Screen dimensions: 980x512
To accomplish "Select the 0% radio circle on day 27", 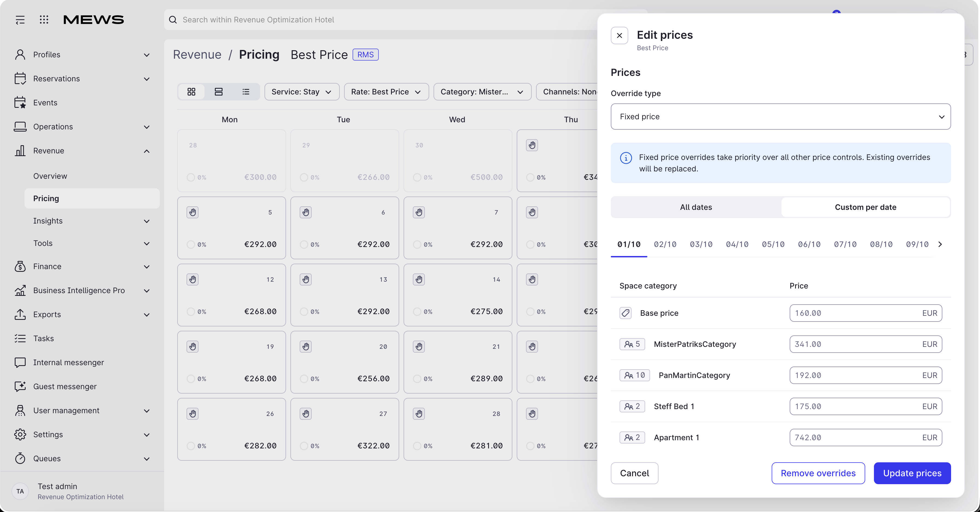I will click(303, 446).
